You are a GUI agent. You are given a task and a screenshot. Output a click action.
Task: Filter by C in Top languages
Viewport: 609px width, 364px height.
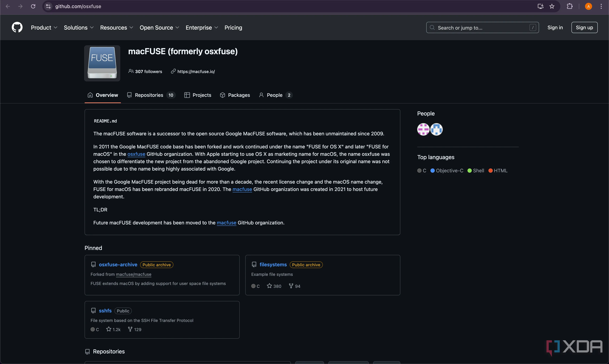422,171
